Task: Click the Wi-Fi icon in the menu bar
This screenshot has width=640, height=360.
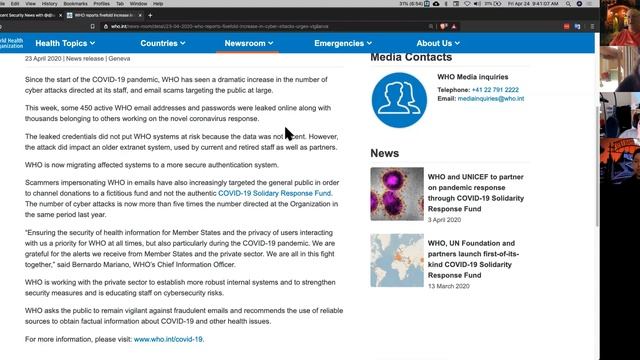Action: tap(467, 4)
